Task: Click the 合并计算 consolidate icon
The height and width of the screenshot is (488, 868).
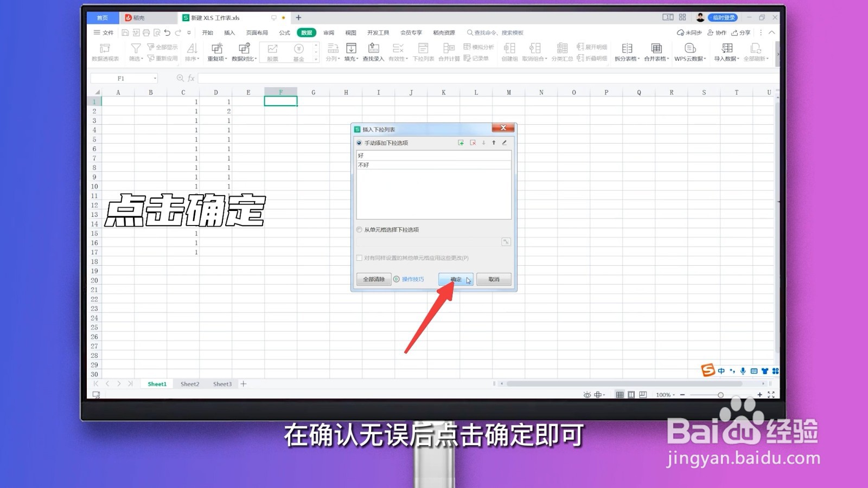Action: tap(449, 52)
